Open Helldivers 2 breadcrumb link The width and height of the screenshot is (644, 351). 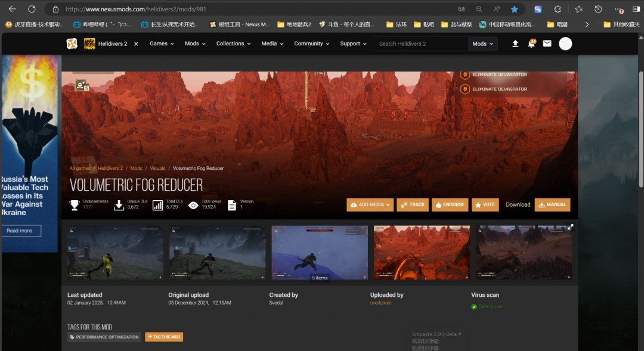point(110,168)
